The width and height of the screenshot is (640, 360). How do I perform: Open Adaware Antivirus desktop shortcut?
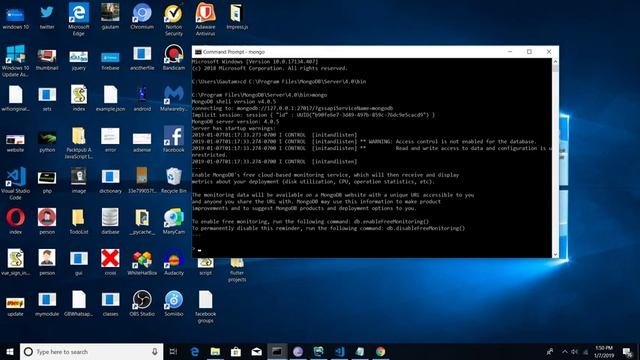tap(205, 19)
